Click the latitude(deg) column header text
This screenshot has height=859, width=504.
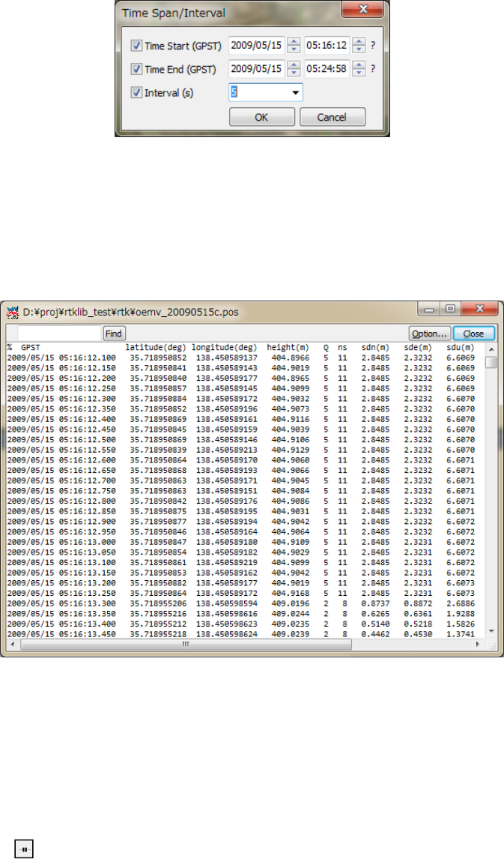[156, 347]
